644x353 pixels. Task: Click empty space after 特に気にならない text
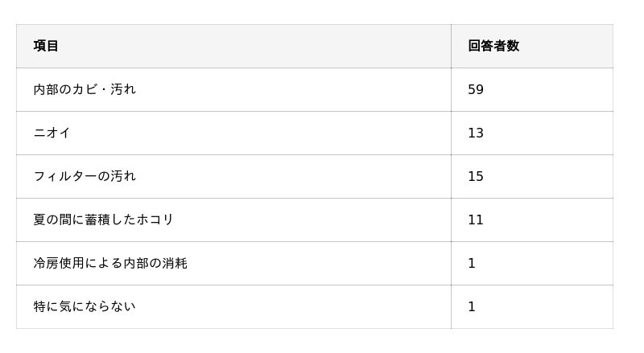pos(293,307)
